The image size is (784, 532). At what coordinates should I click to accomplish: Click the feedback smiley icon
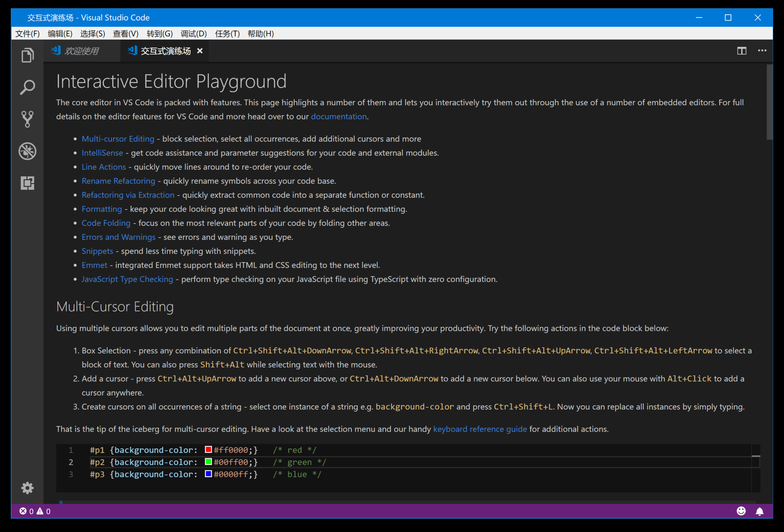pos(741,511)
